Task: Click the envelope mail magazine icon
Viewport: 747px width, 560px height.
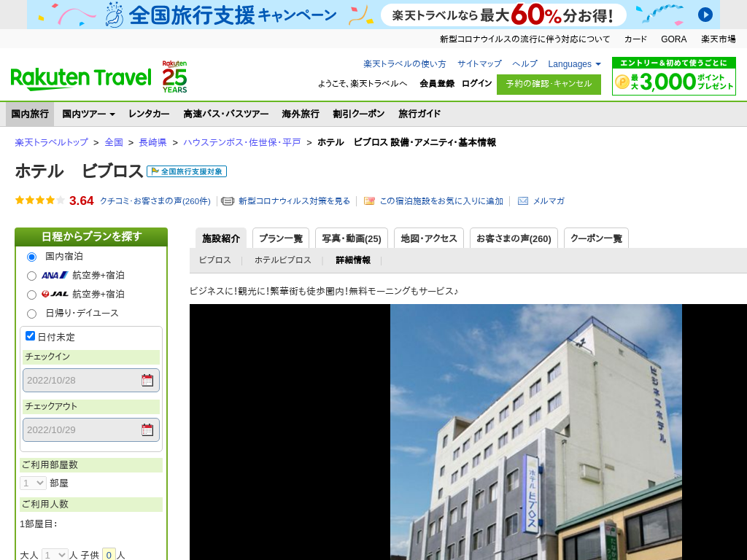Action: [x=522, y=201]
